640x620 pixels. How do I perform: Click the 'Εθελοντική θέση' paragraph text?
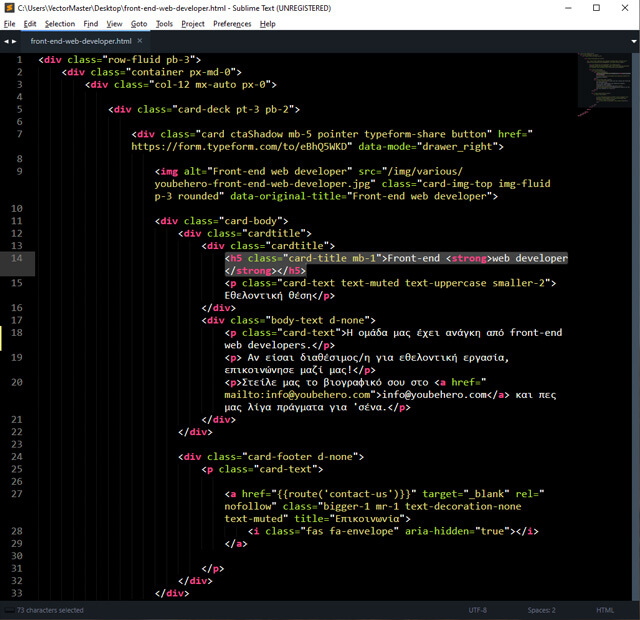coord(268,295)
